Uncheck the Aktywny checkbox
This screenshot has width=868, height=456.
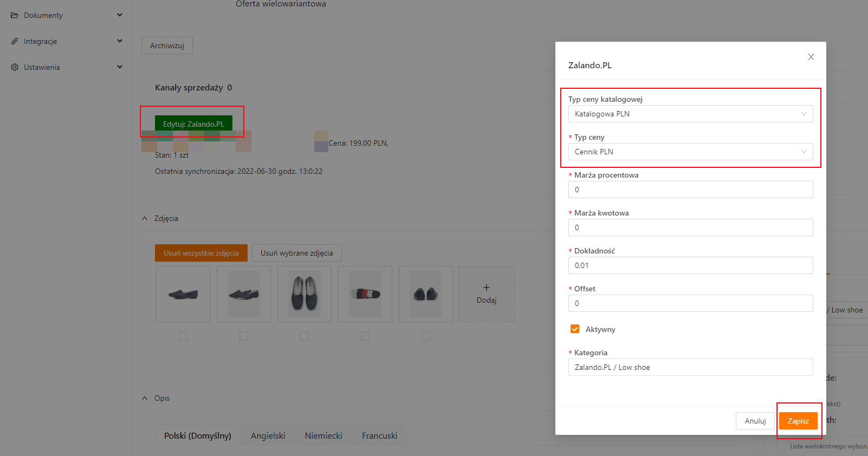point(575,329)
